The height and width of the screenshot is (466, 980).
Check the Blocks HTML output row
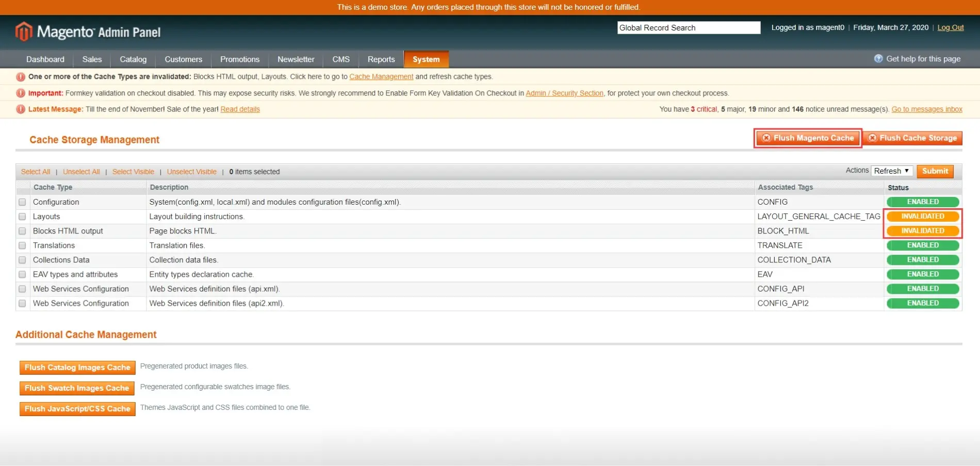[x=22, y=231]
